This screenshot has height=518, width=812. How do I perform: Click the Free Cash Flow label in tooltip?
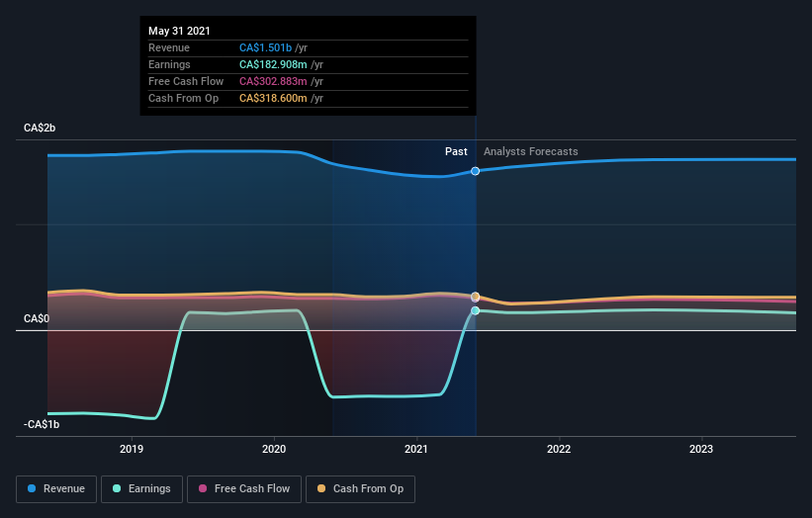(x=186, y=81)
